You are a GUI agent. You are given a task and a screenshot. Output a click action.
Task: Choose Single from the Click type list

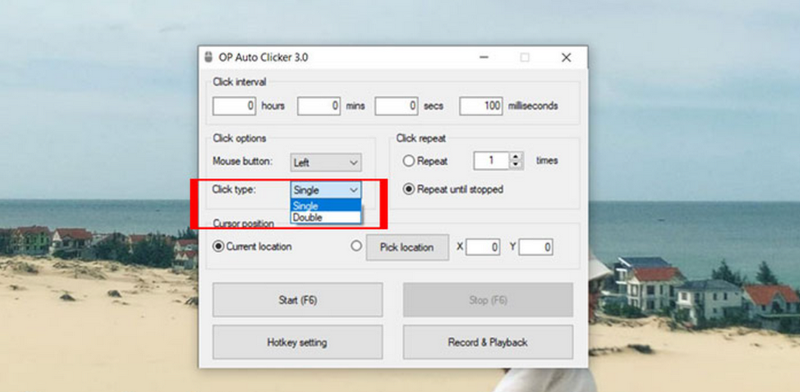(326, 206)
